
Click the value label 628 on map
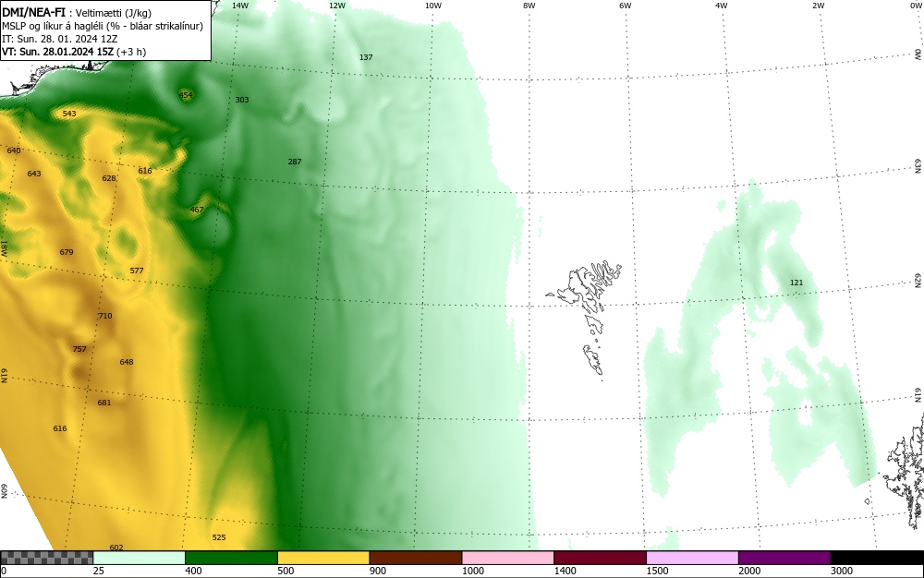point(109,178)
